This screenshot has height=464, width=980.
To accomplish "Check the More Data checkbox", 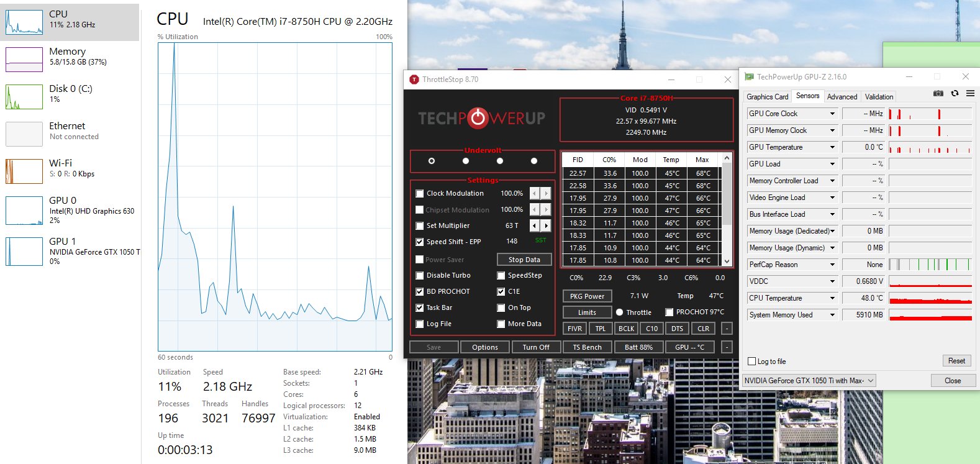I will 501,324.
